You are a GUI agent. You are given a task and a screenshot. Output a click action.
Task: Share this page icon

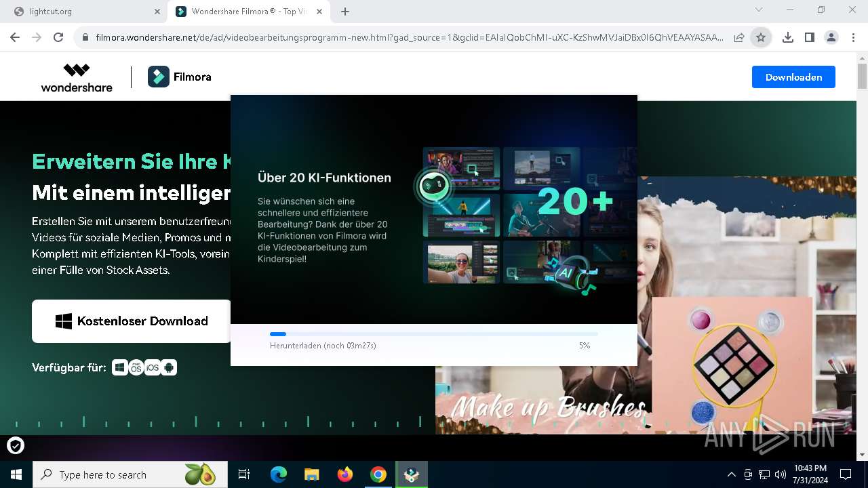pos(739,38)
